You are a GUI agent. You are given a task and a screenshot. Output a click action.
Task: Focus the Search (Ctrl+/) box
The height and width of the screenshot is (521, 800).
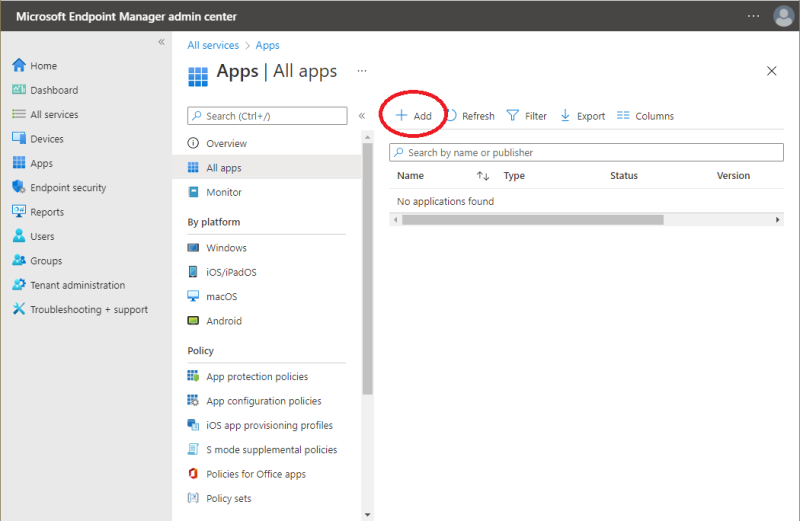coord(267,116)
